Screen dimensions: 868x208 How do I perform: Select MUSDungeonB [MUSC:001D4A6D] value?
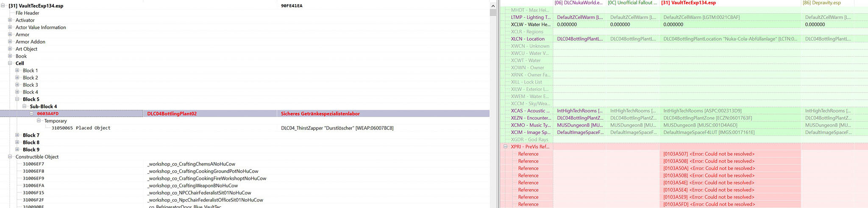pyautogui.click(x=700, y=125)
